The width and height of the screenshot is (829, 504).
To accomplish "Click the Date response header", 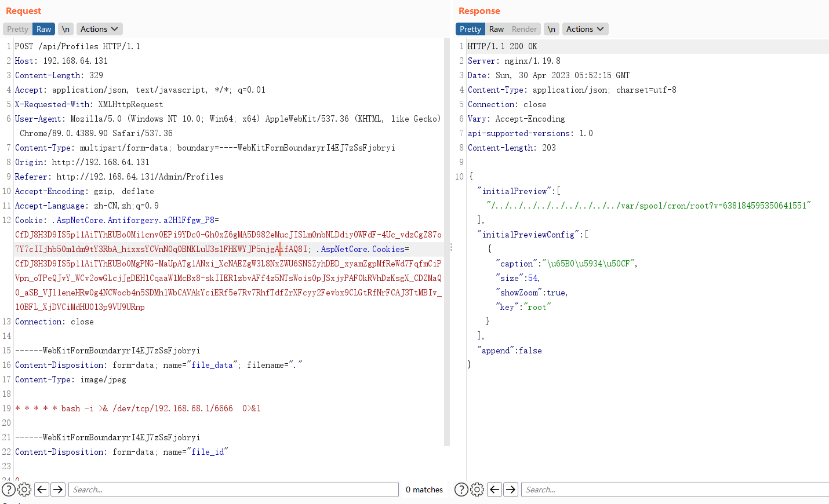I will 548,75.
